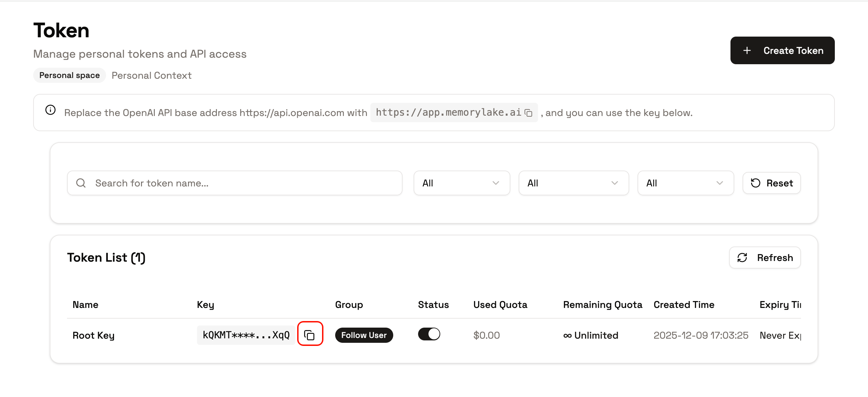The width and height of the screenshot is (868, 397).
Task: Open the third All filter dropdown
Action: pos(685,183)
